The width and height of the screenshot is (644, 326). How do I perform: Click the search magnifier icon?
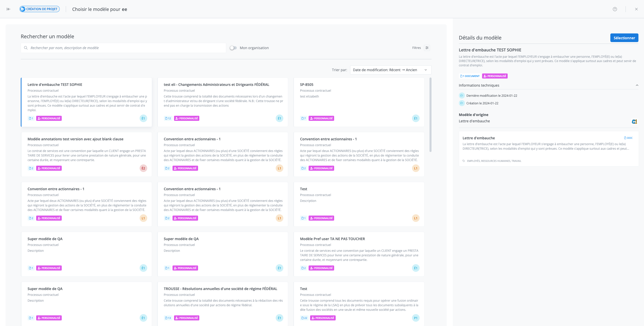tap(26, 48)
